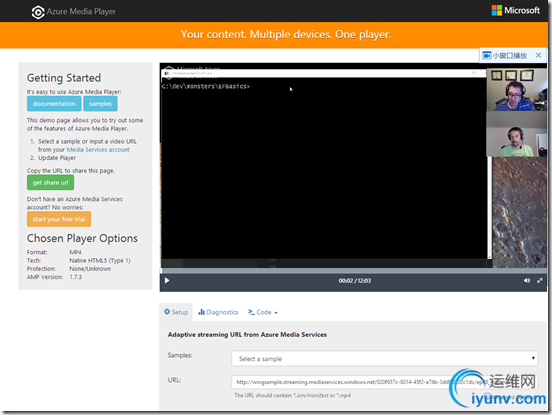
Task: Click start your free trial button
Action: pos(59,219)
